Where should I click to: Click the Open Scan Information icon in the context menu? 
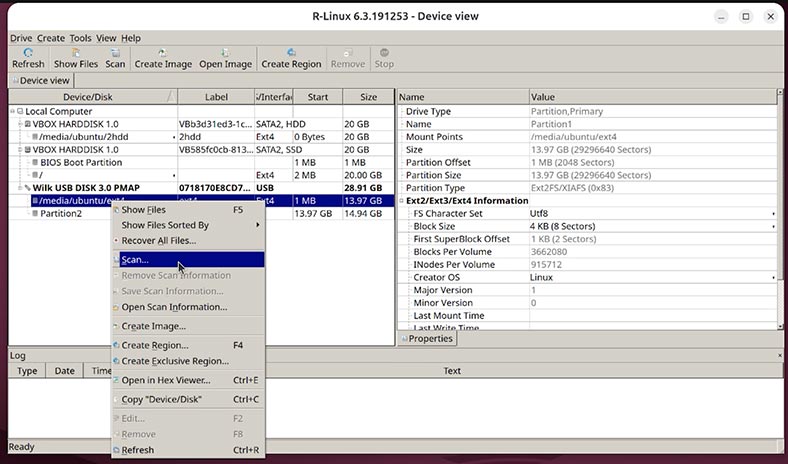[116, 307]
